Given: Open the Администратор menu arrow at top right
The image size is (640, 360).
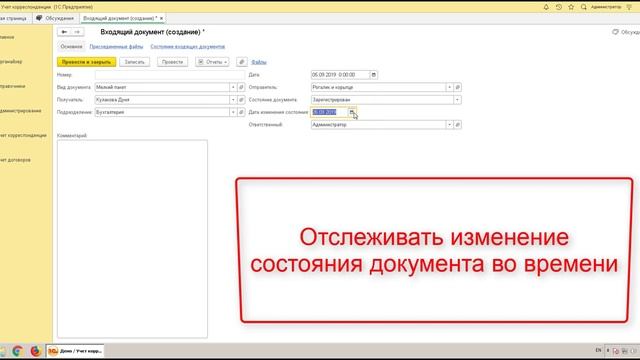Looking at the screenshot, I should (629, 7).
